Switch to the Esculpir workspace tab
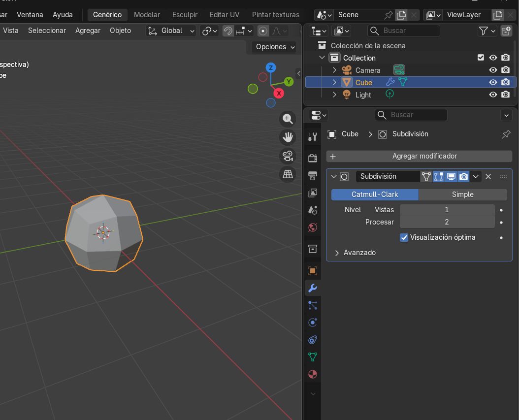Image resolution: width=519 pixels, height=420 pixels. 185,15
